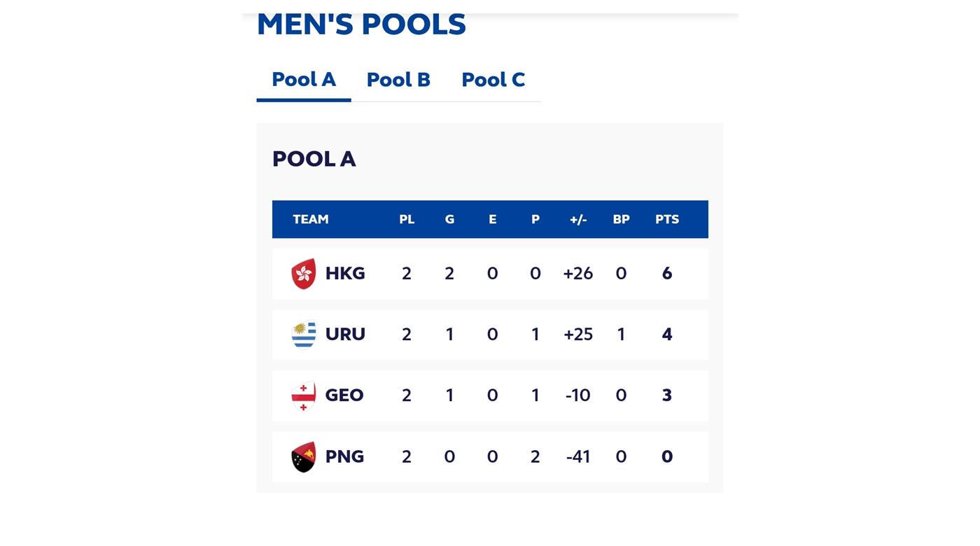Click PNG's -41 point difference
Image resolution: width=980 pixels, height=546 pixels.
pos(578,457)
